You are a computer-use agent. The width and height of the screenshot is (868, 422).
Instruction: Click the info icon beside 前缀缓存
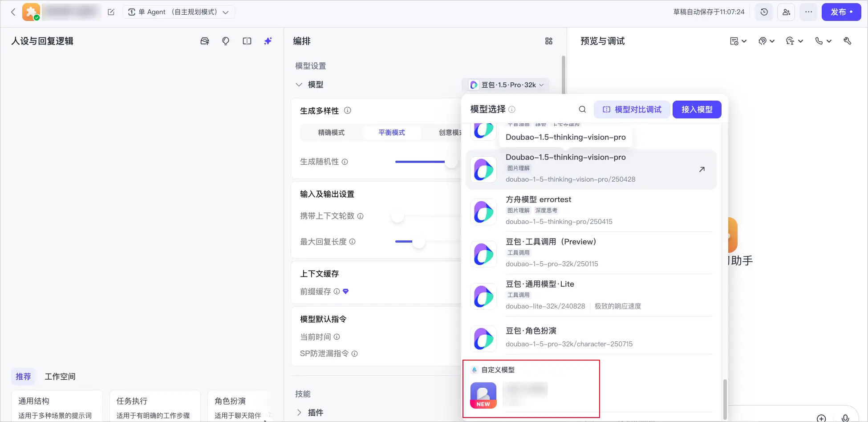tap(337, 292)
